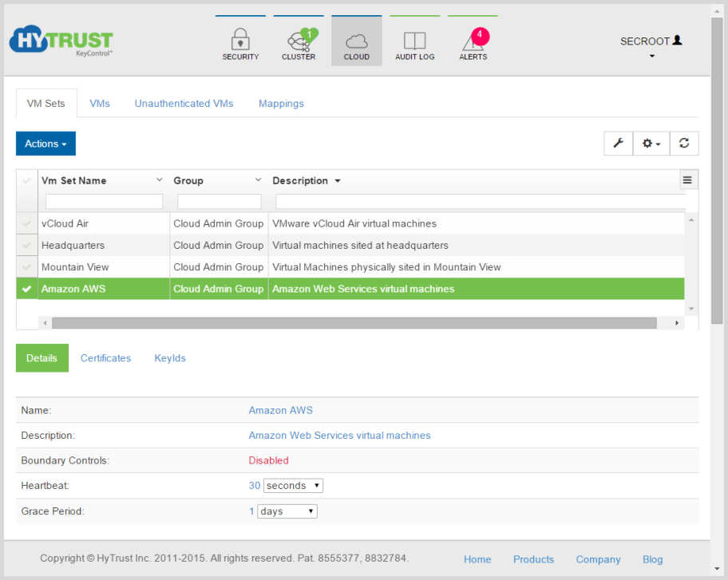Click the Grace Period value 1

(x=251, y=511)
